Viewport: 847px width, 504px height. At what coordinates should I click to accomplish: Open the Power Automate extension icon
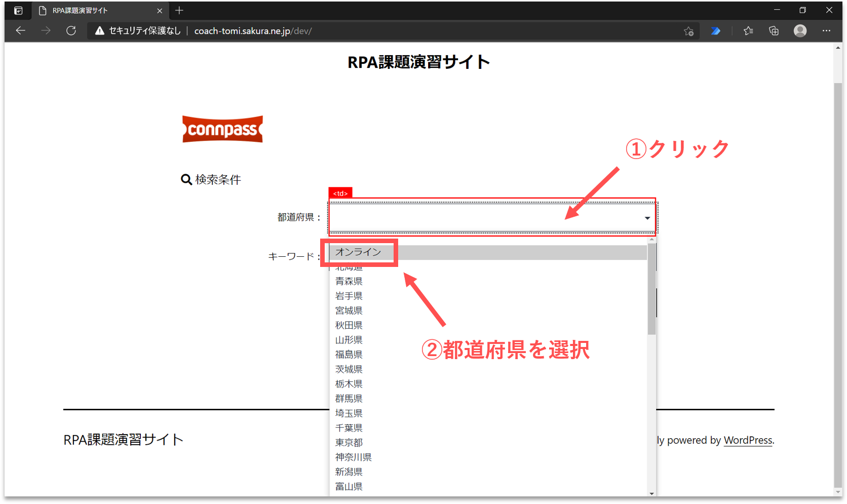coord(715,31)
